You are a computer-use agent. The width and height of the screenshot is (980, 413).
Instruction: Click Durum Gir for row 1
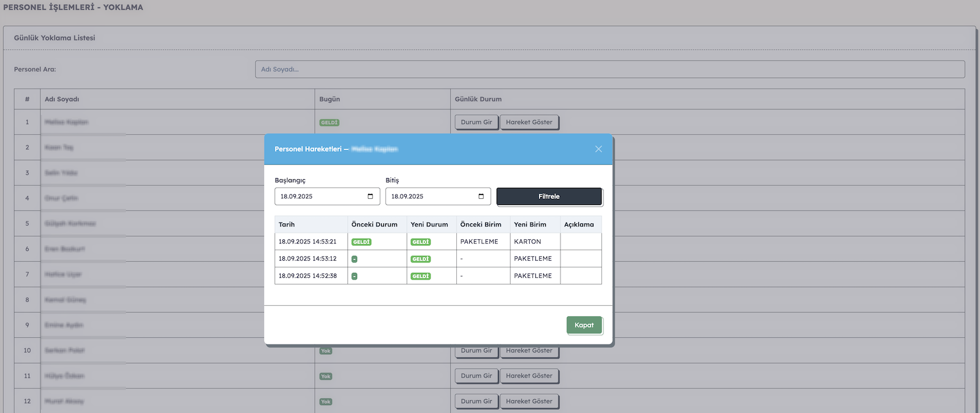point(476,122)
